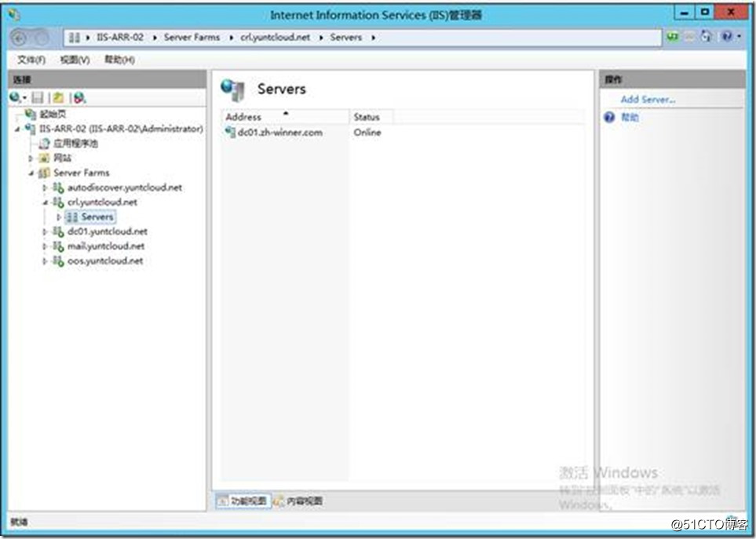Click the autodiscover.yuntcloud.net farm icon

(x=58, y=188)
